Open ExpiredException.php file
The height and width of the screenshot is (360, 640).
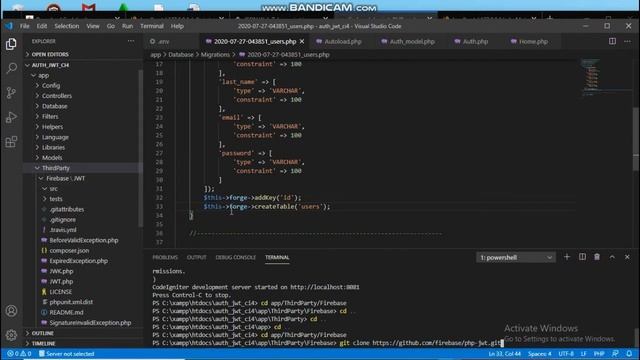pyautogui.click(x=78, y=260)
